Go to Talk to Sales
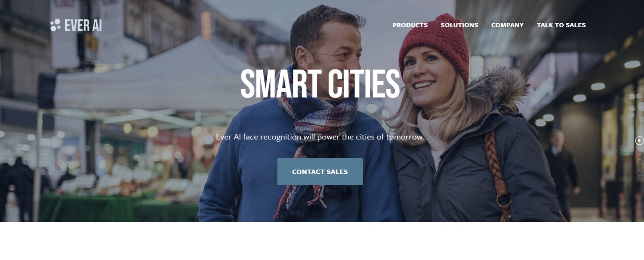The height and width of the screenshot is (260, 644). point(561,25)
